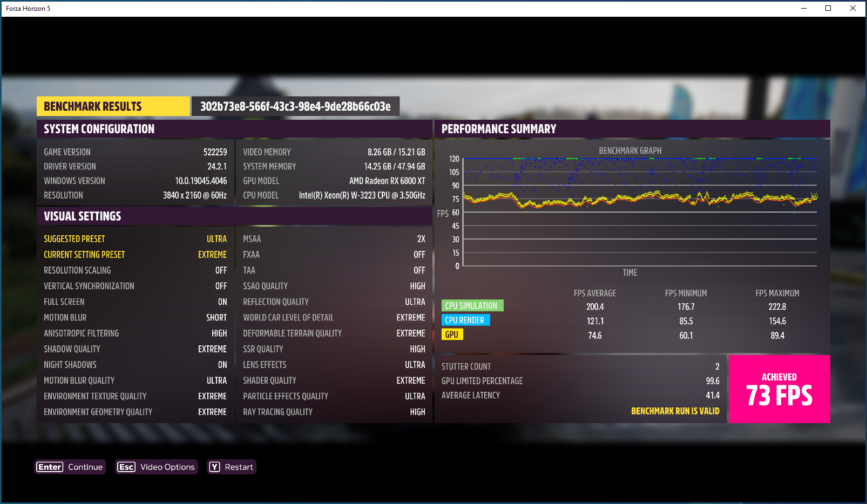867x504 pixels.
Task: Click the System Memory row
Action: pyautogui.click(x=334, y=167)
